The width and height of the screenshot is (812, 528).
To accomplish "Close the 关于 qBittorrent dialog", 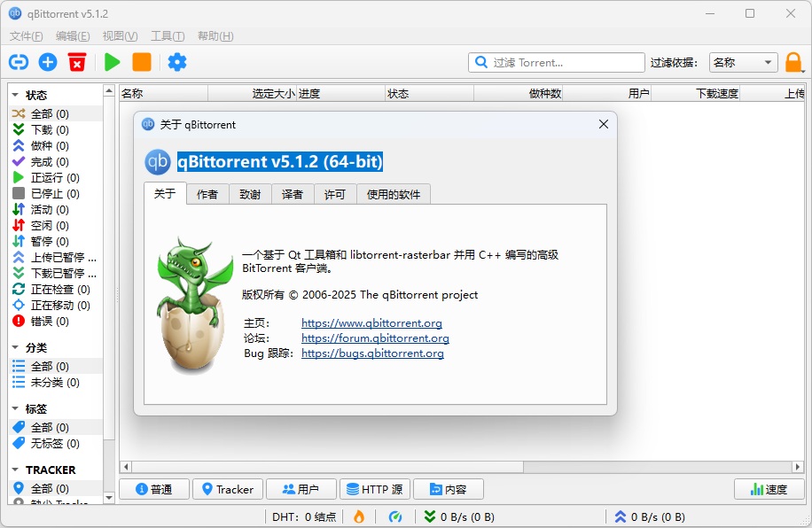I will tap(604, 124).
